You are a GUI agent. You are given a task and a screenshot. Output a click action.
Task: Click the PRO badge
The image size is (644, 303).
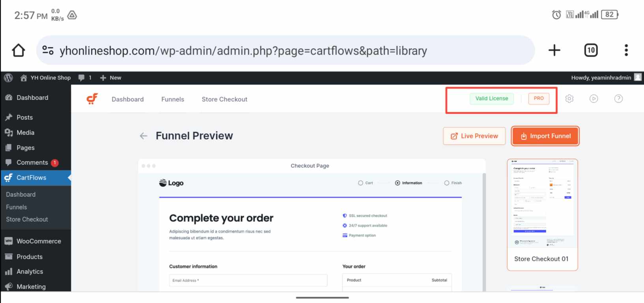click(539, 98)
